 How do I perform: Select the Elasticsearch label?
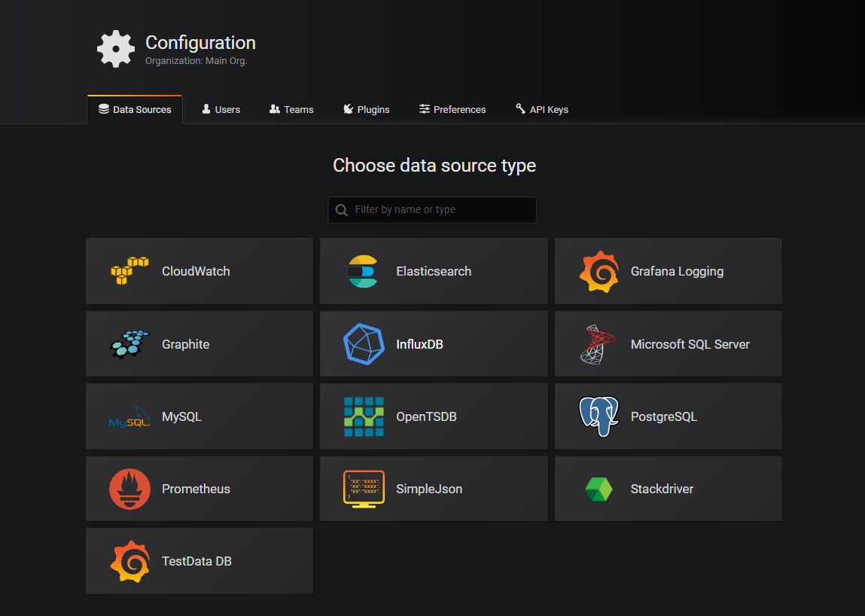(434, 271)
